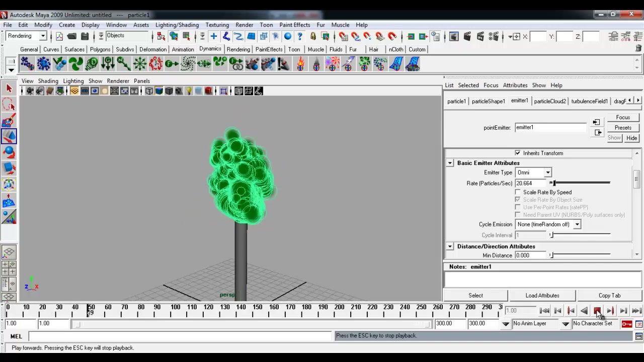This screenshot has height=362, width=644.
Task: Toggle Scale Rate By Object Size checkbox
Action: 518,200
